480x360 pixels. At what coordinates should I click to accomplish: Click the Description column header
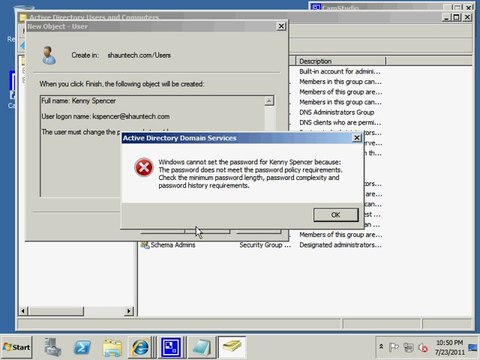[x=340, y=61]
